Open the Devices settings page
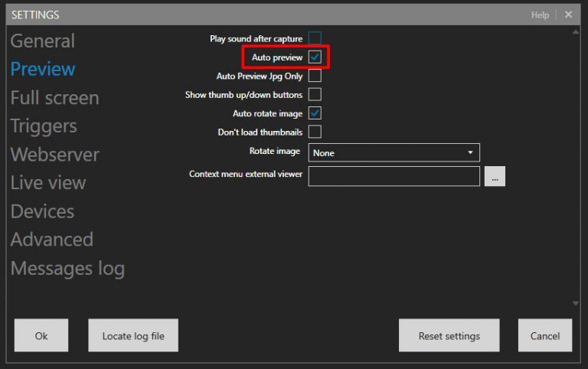588x369 pixels. (42, 211)
